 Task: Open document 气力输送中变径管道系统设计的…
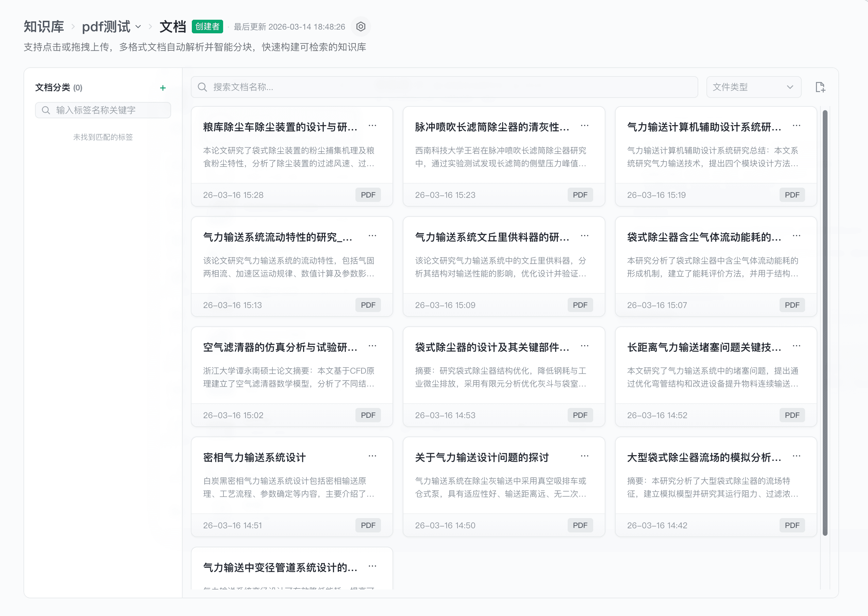pyautogui.click(x=280, y=568)
